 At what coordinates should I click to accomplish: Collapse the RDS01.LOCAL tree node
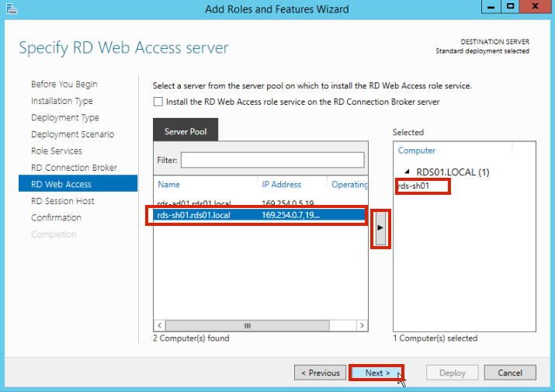(408, 172)
